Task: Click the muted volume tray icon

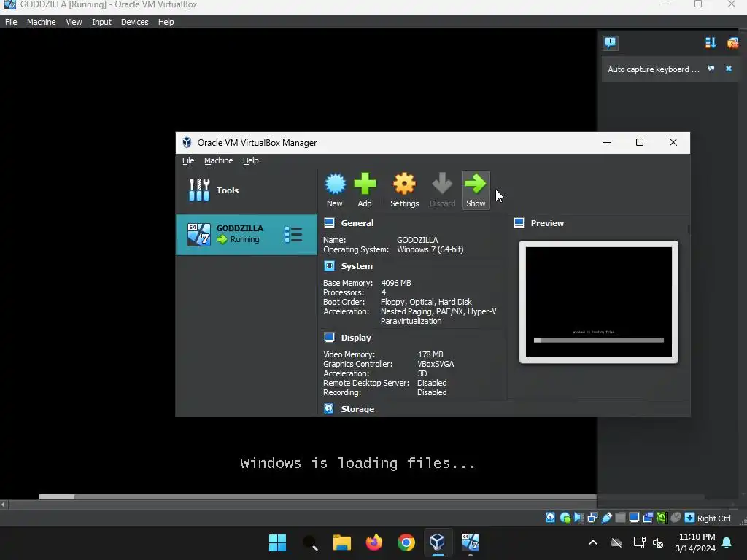Action: pos(658,542)
